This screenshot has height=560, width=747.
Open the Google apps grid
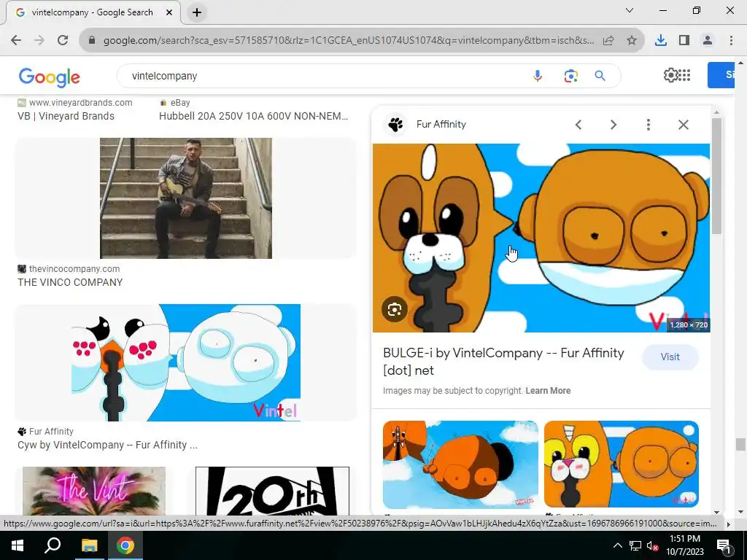(684, 75)
